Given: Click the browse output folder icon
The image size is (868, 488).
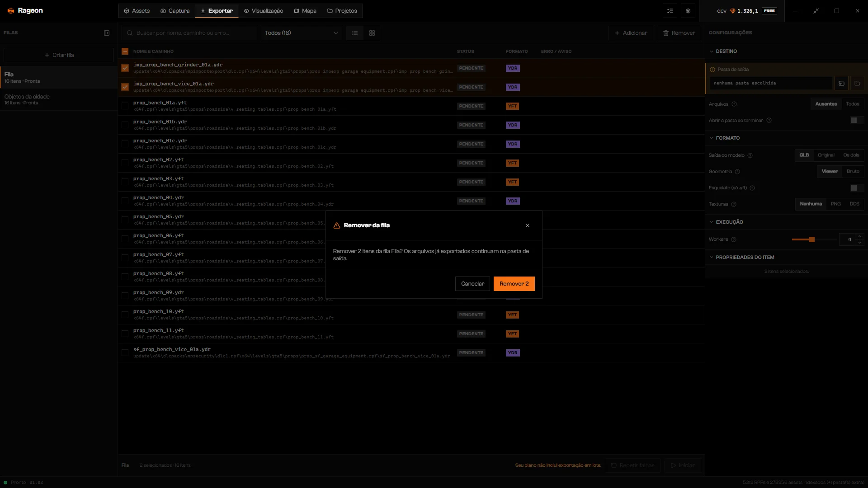Looking at the screenshot, I should click(841, 83).
